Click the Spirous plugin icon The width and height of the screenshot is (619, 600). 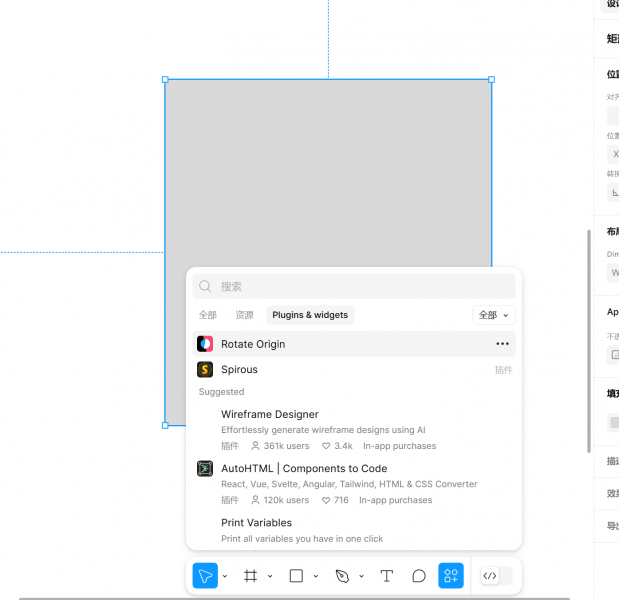(x=205, y=369)
